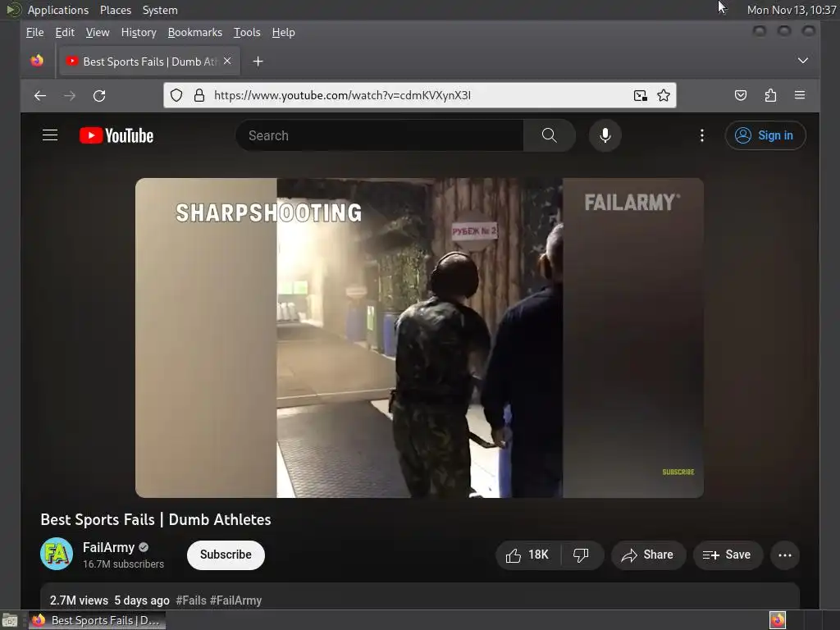Expand the video description box

tap(420, 596)
